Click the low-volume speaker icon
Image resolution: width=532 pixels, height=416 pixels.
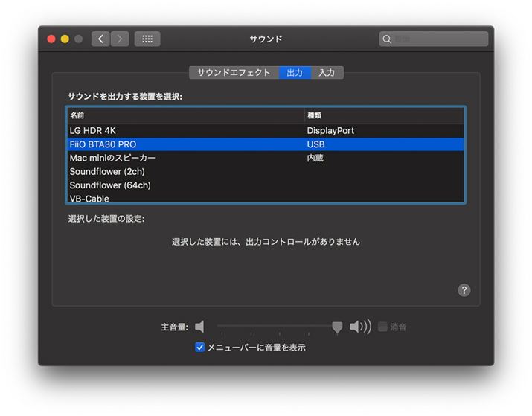(x=200, y=327)
